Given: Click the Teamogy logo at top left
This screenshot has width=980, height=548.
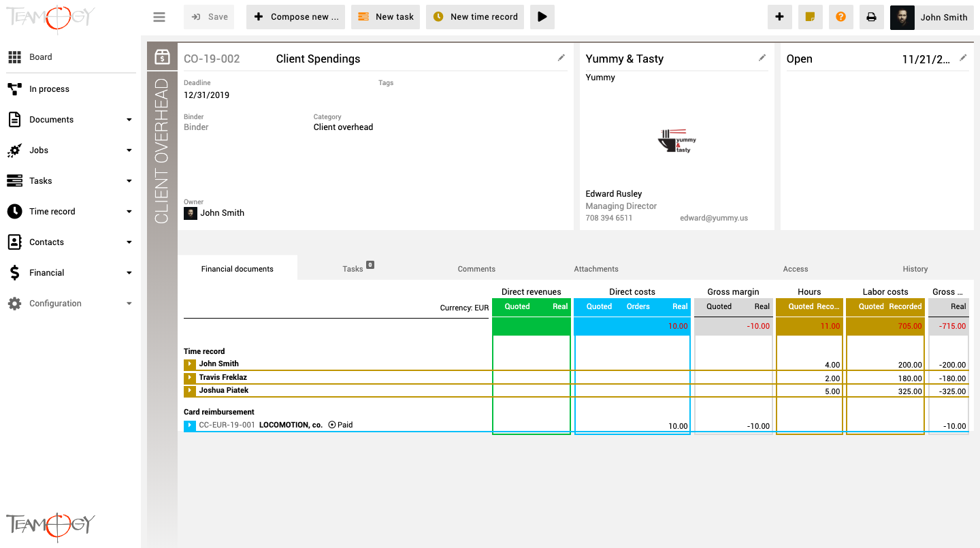Looking at the screenshot, I should pyautogui.click(x=51, y=18).
